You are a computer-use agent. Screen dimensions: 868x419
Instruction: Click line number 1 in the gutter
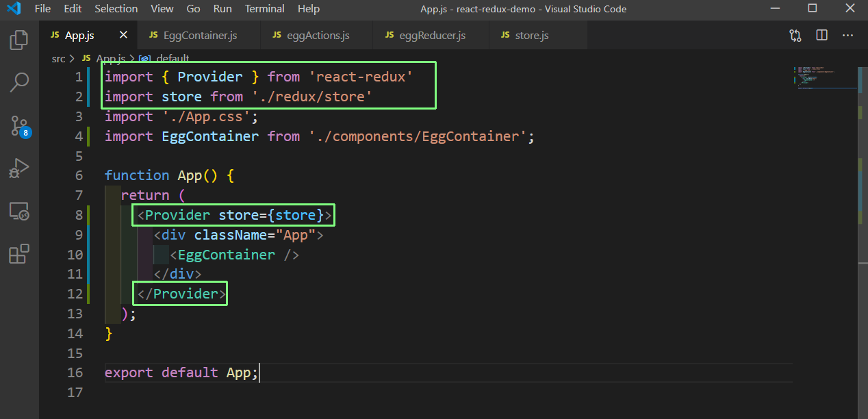(x=79, y=77)
